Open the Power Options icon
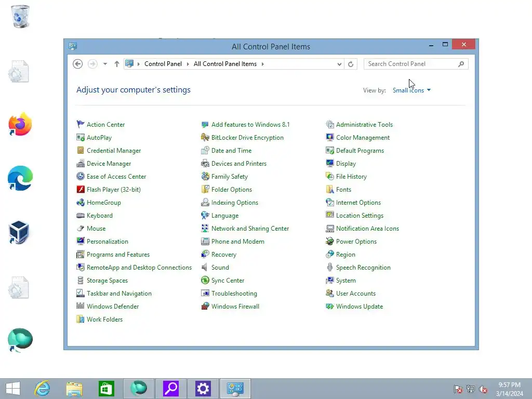Screen dimensions: 532x399 coord(330,241)
